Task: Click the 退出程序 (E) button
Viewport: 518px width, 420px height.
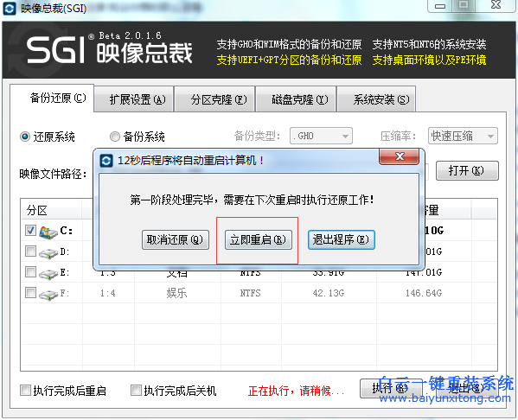Action: point(342,239)
